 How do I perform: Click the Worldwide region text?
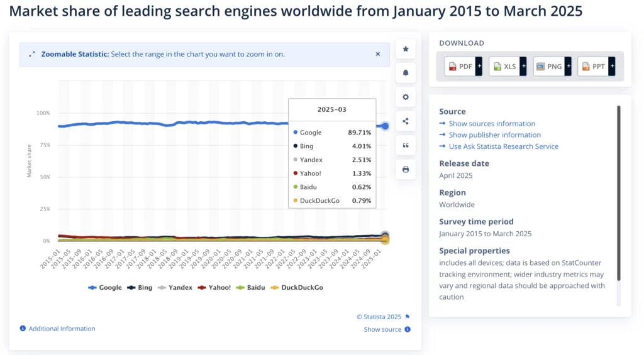click(x=457, y=205)
